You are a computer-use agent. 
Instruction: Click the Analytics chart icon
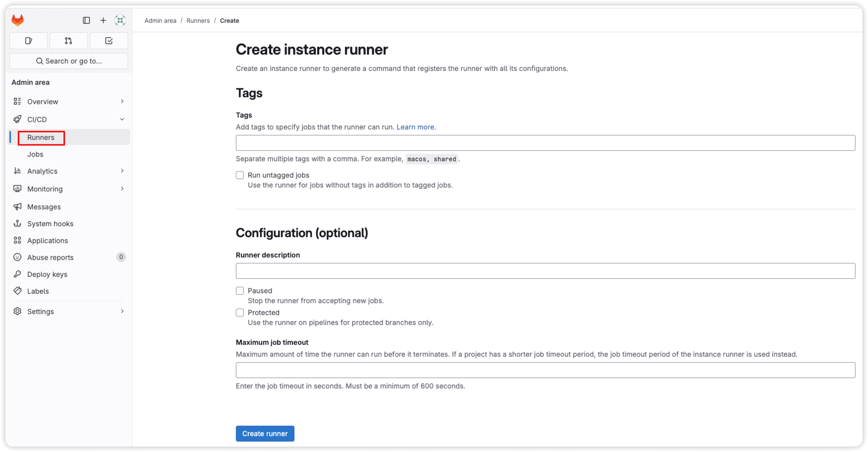17,171
